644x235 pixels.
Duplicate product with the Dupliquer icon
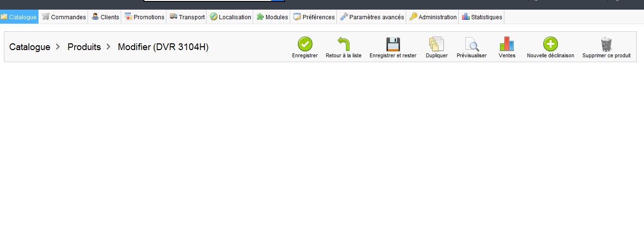point(437,44)
